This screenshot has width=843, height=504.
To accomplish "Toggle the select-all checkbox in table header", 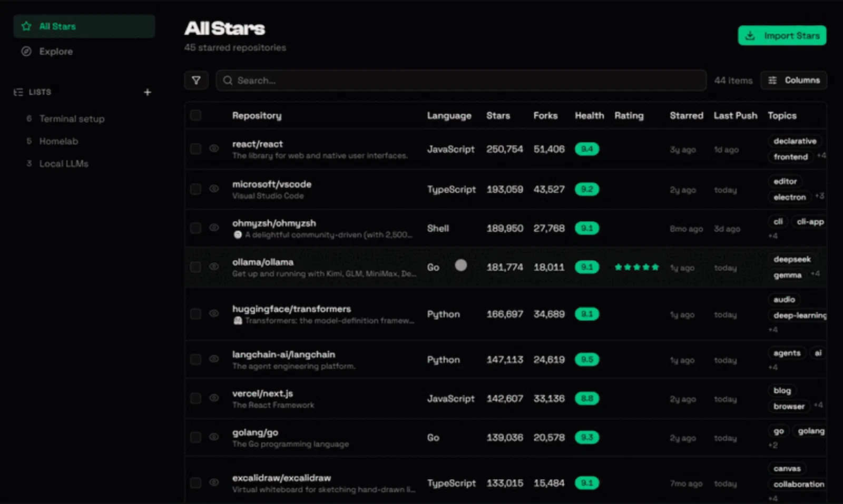I will 195,115.
